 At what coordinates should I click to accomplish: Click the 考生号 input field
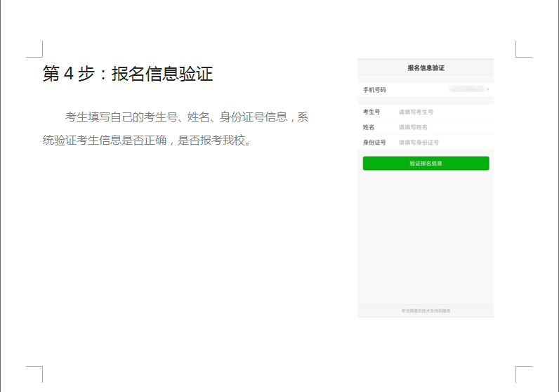(442, 112)
